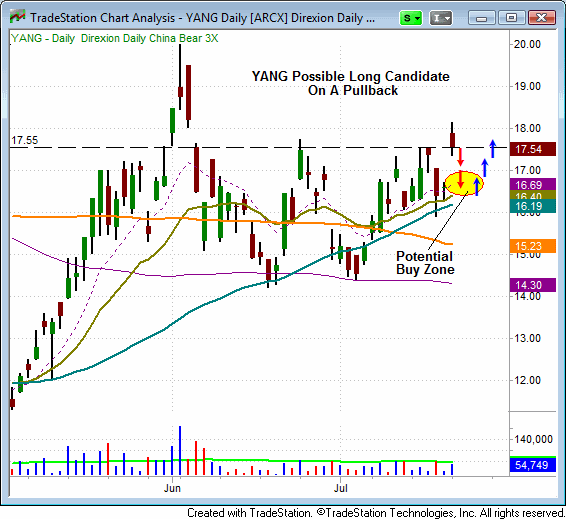This screenshot has height=519, width=566.
Task: Click the TradeStation chart icon in title bar
Action: [17, 17]
